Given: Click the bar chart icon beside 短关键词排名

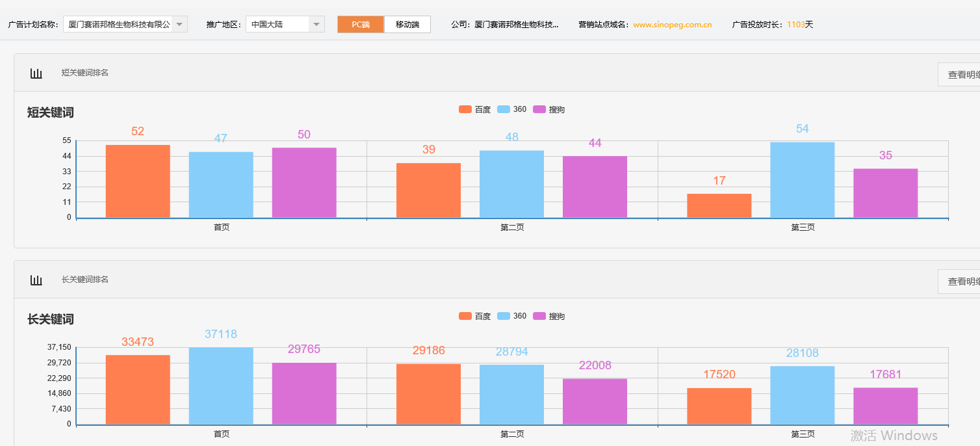Looking at the screenshot, I should (x=36, y=73).
